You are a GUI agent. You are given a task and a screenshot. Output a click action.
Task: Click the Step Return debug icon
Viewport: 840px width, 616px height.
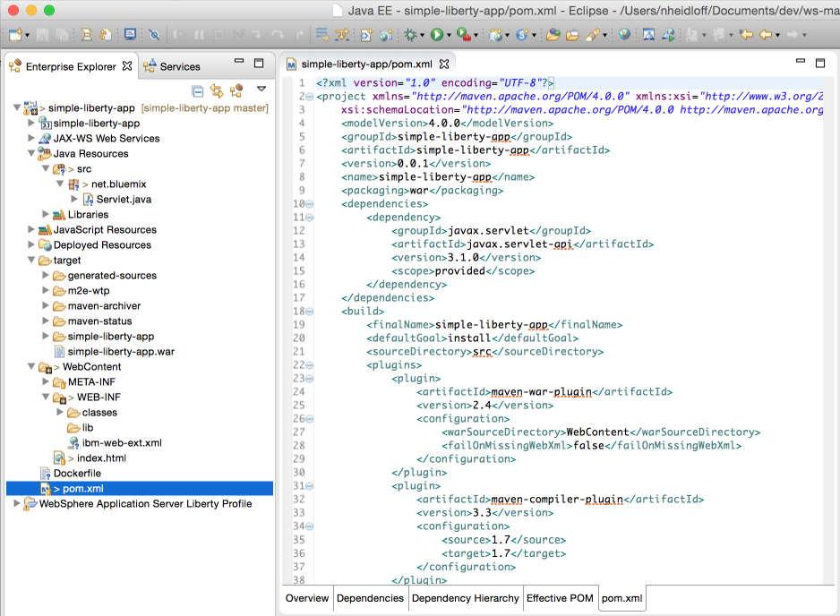tap(299, 35)
